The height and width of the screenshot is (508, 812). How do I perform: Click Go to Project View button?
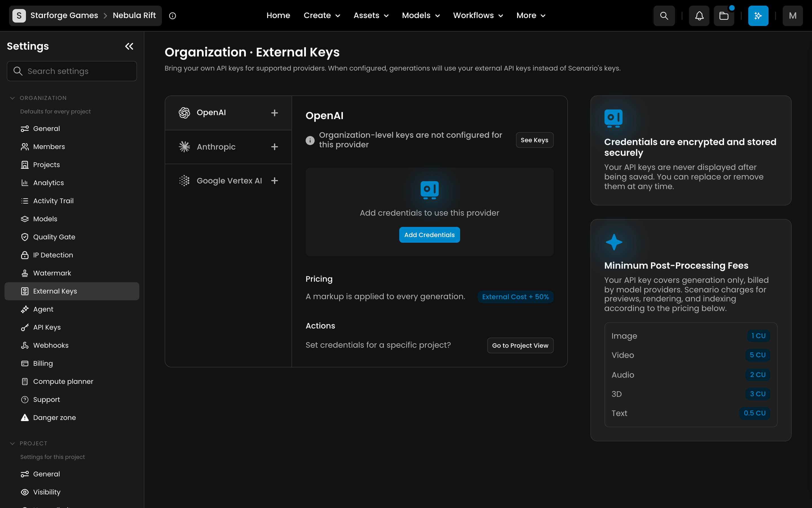pos(520,345)
